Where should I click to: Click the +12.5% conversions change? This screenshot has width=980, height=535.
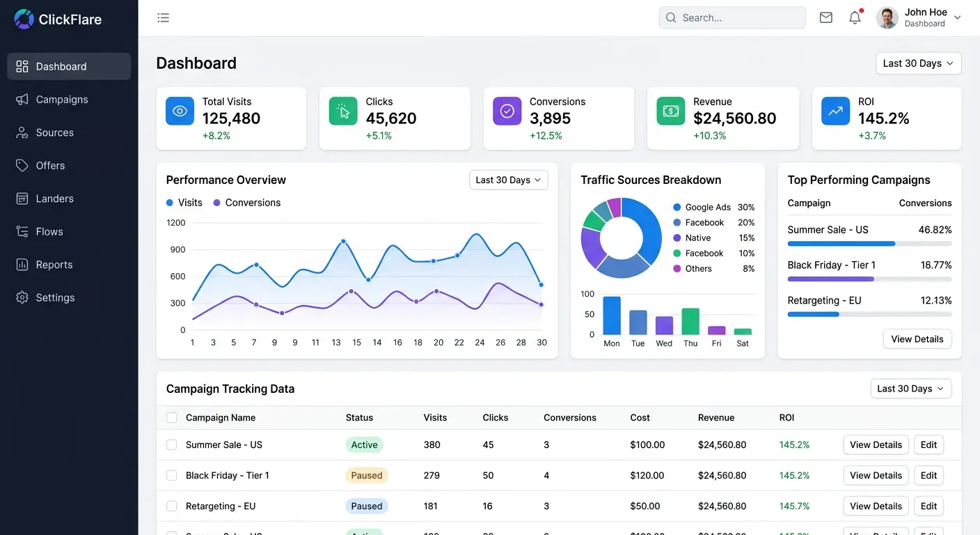(x=546, y=136)
